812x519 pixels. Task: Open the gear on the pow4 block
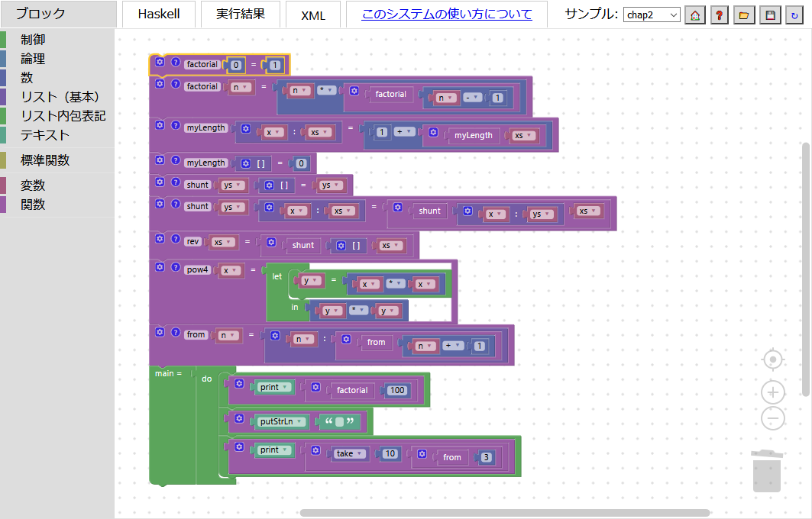160,267
